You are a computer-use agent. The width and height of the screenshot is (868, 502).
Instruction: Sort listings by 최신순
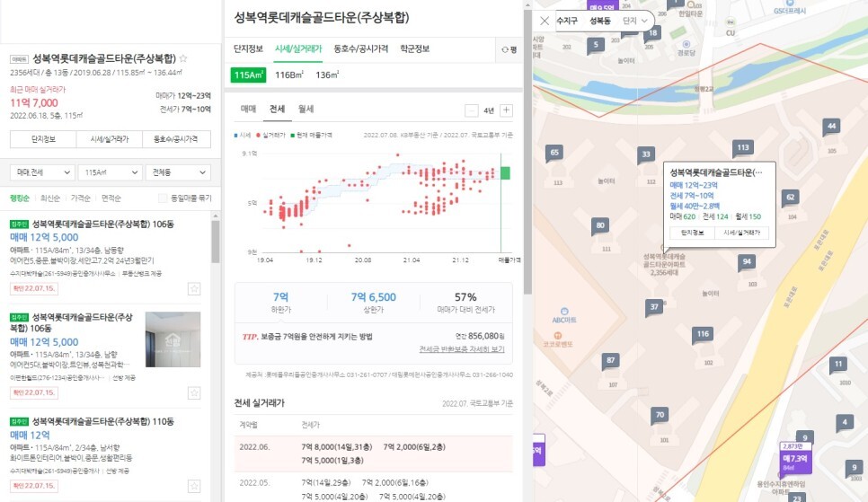coord(49,198)
